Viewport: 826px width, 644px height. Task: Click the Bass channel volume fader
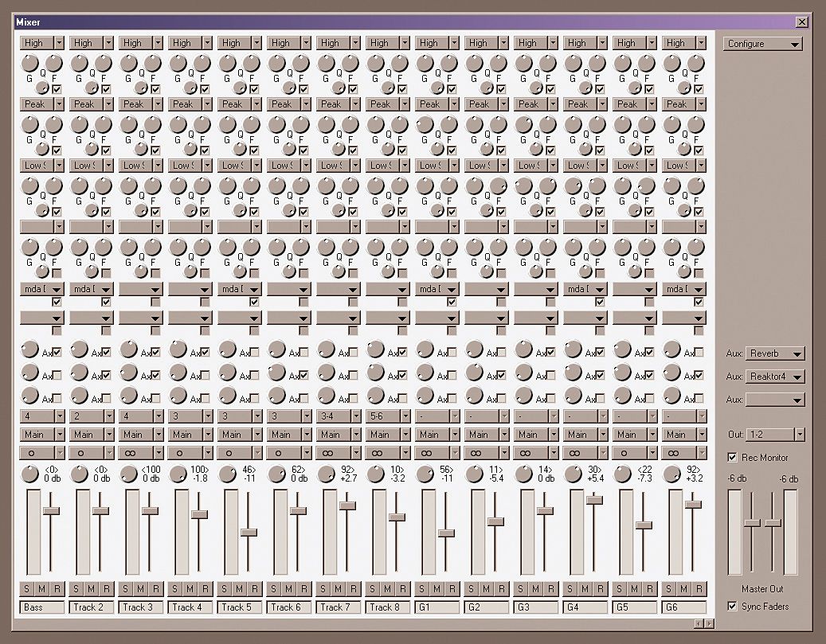pyautogui.click(x=51, y=510)
